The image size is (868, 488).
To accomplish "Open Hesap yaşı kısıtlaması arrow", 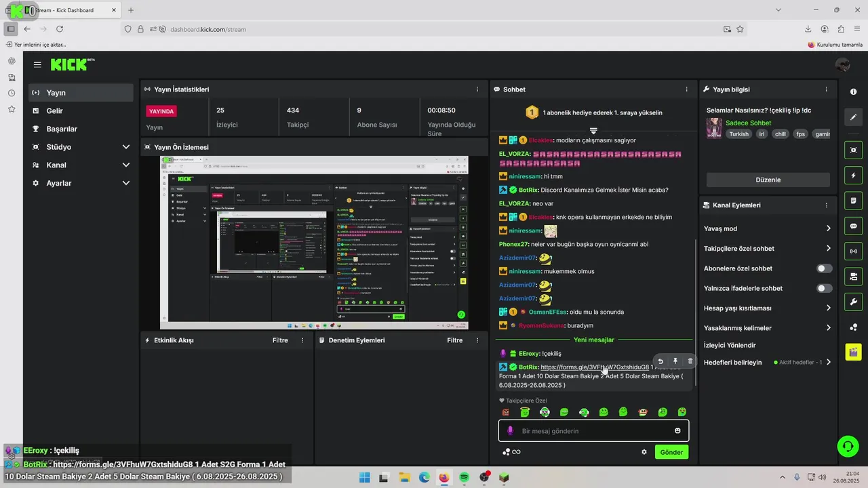I will point(828,308).
